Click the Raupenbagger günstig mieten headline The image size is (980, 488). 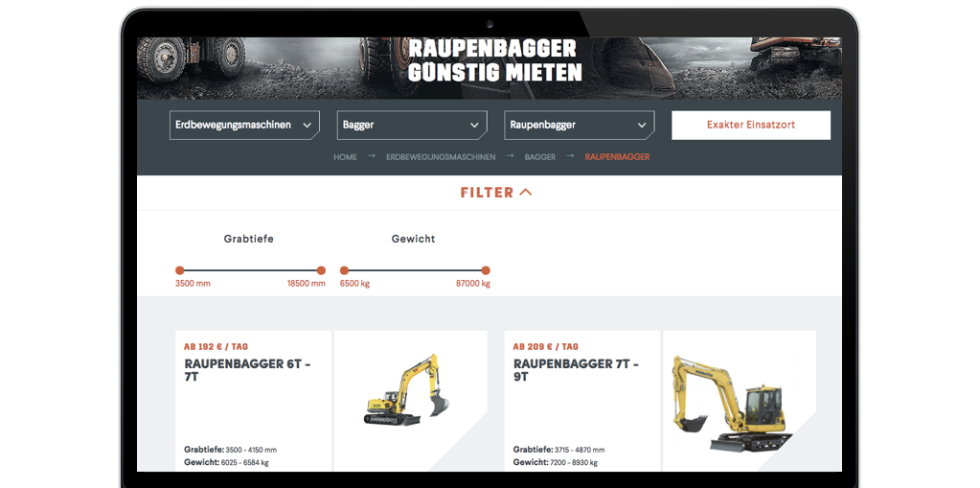(495, 60)
